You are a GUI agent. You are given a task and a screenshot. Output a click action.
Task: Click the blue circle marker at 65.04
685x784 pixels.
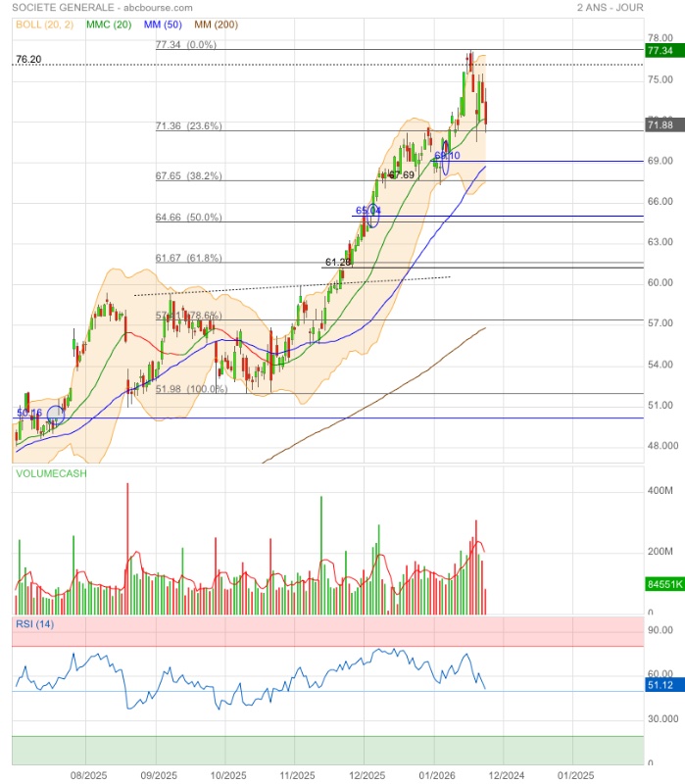pyautogui.click(x=372, y=216)
